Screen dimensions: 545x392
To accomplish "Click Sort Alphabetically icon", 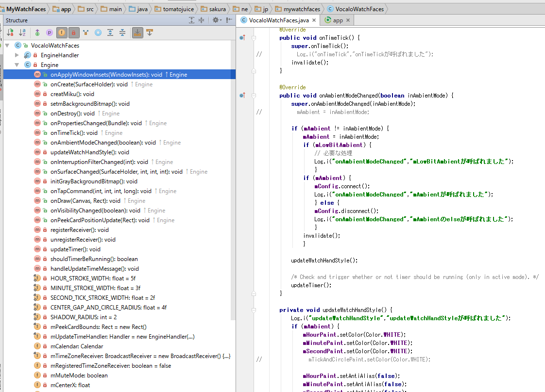I will pos(22,33).
